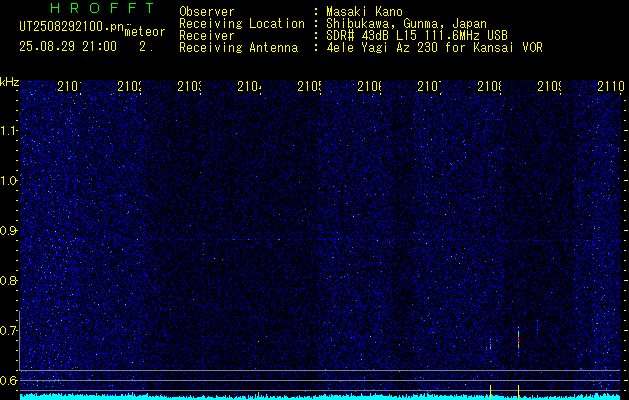Click the Receiving Antenna label
Image resolution: width=629 pixels, height=400 pixels.
(x=238, y=48)
